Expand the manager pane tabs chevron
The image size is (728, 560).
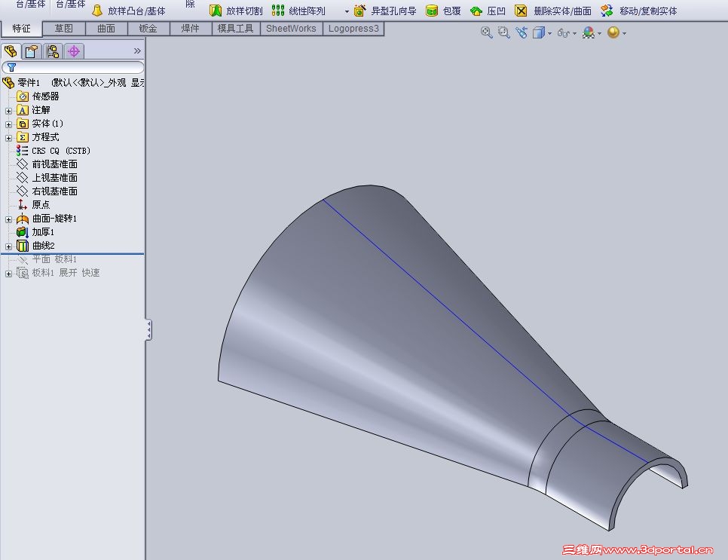click(x=137, y=50)
